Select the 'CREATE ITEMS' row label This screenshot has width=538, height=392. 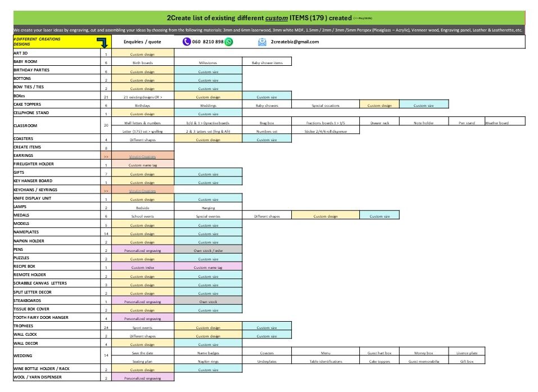57,147
